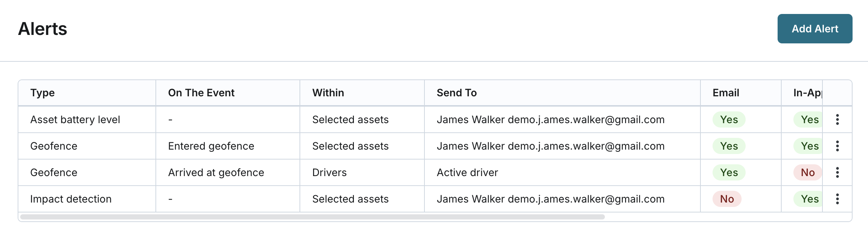Click the Add Alert button
The height and width of the screenshot is (236, 868).
[815, 29]
